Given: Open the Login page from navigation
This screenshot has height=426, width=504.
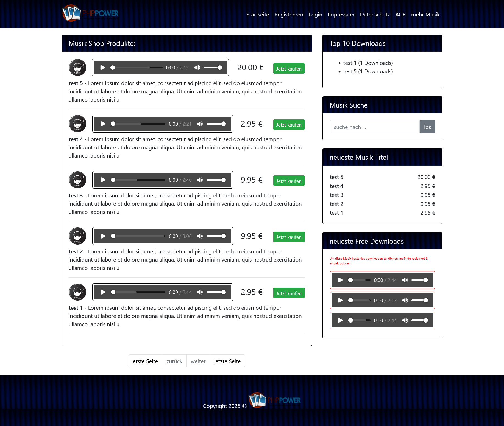Looking at the screenshot, I should pyautogui.click(x=315, y=15).
